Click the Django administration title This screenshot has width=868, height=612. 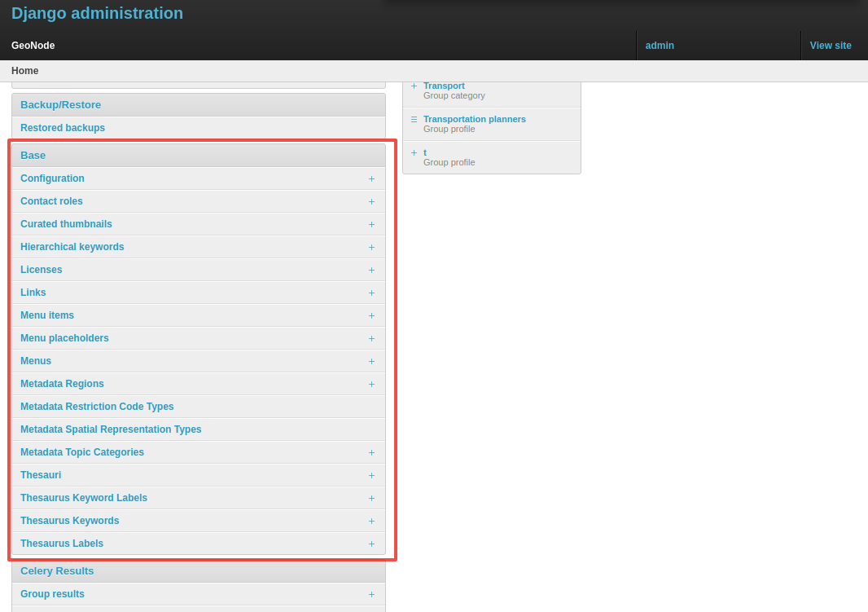[x=97, y=13]
